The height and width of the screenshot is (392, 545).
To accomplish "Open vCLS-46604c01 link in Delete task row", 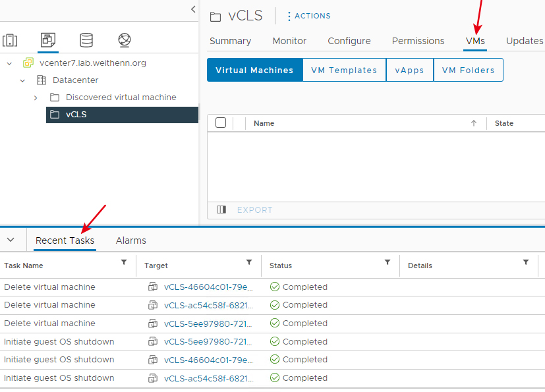I will point(208,287).
